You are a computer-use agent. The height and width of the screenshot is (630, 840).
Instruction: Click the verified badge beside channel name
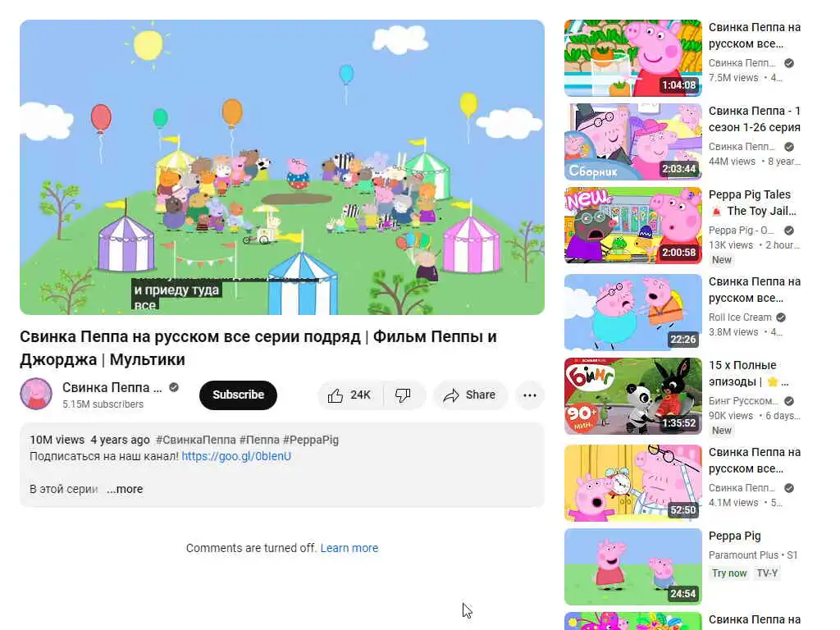(174, 387)
